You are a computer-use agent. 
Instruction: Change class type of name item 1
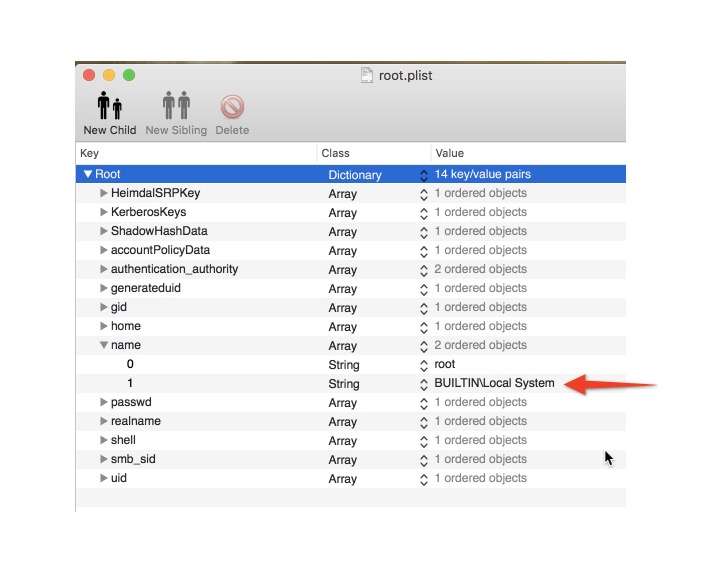[423, 384]
